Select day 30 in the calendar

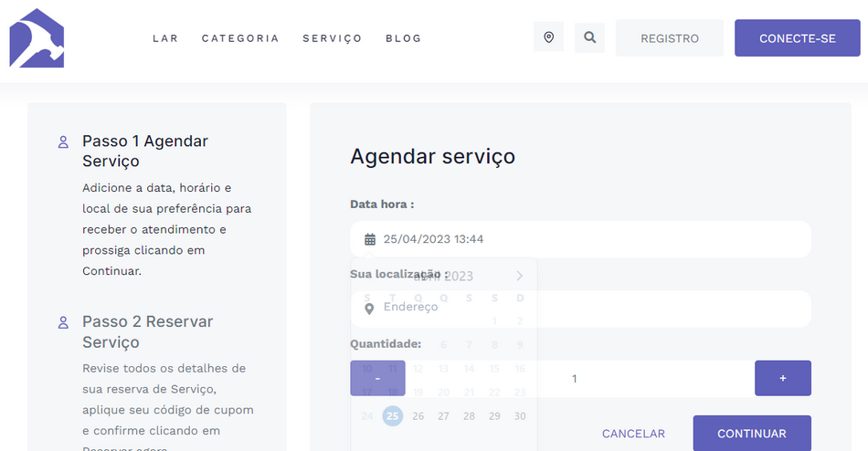point(520,415)
